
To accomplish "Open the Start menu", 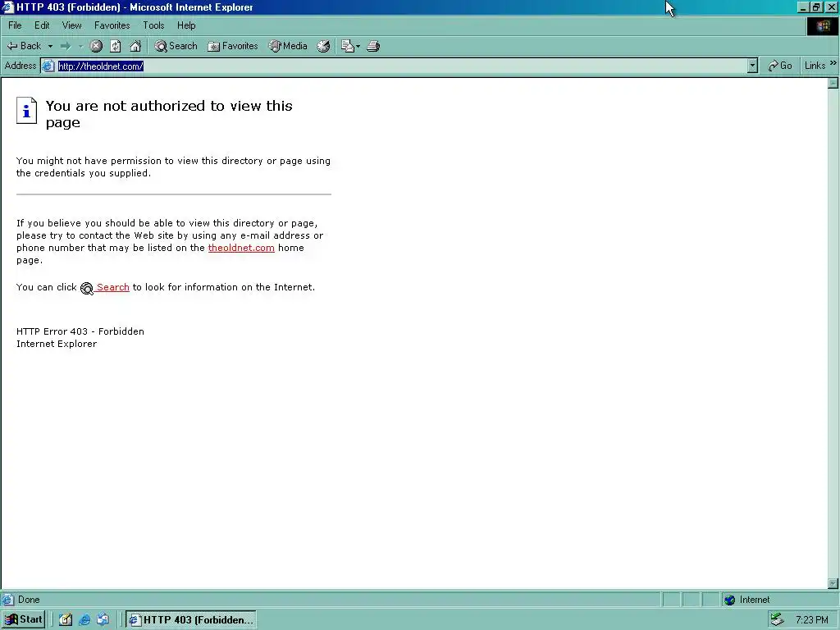I will point(24,620).
